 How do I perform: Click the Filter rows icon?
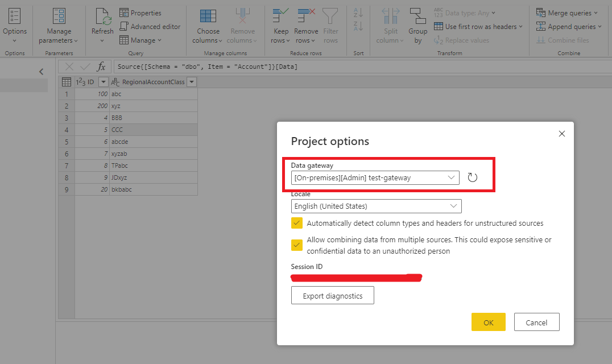pos(330,26)
